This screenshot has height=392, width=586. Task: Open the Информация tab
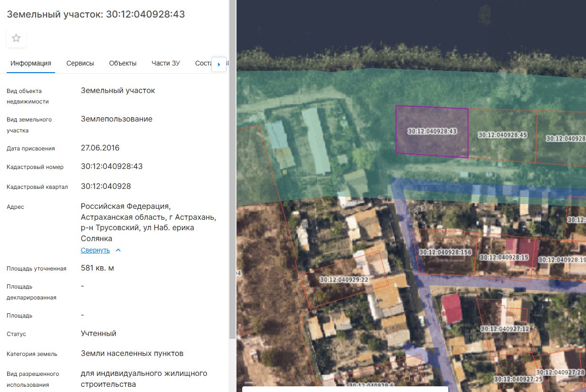point(31,63)
